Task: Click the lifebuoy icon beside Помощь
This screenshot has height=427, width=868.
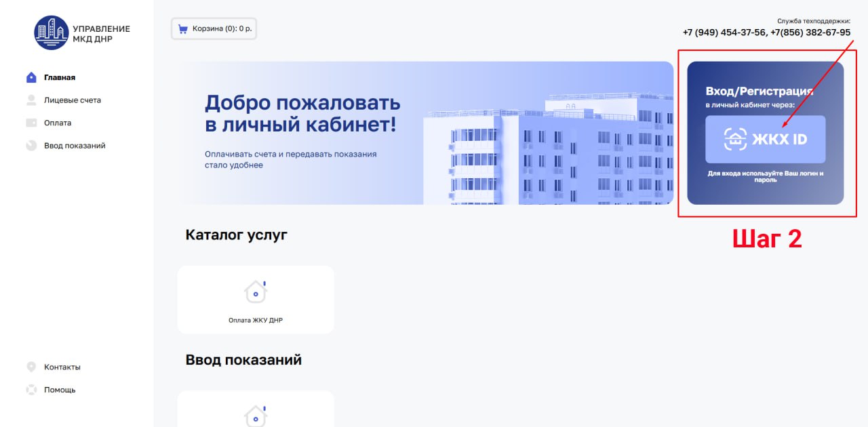Action: pos(31,390)
